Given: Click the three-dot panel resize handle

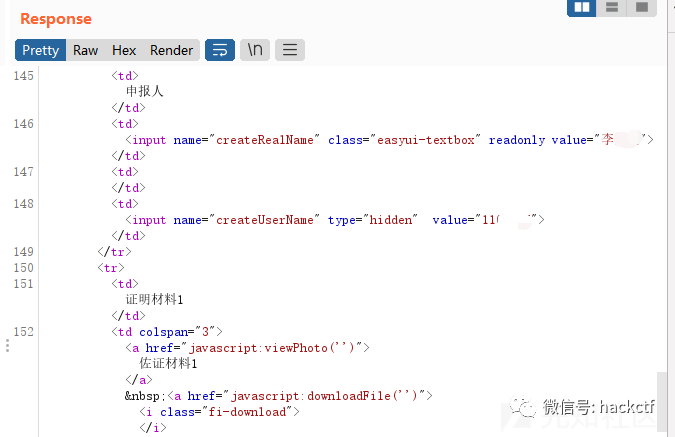Looking at the screenshot, I should click(x=7, y=345).
